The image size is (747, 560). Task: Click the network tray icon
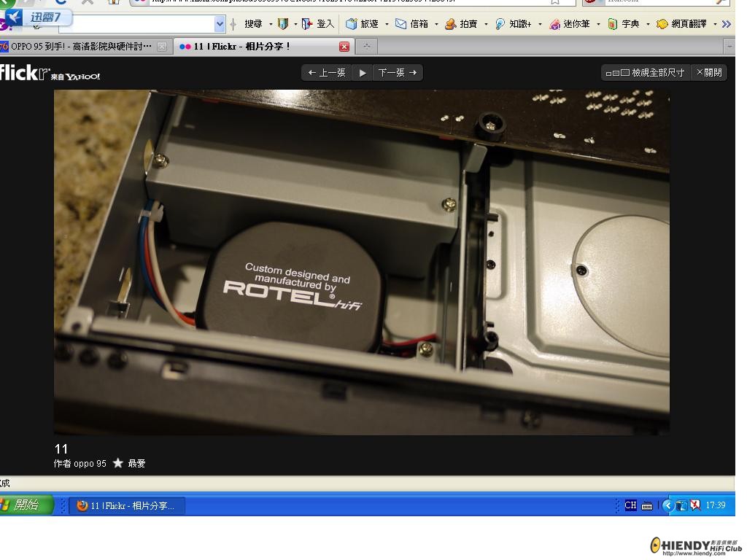682,505
